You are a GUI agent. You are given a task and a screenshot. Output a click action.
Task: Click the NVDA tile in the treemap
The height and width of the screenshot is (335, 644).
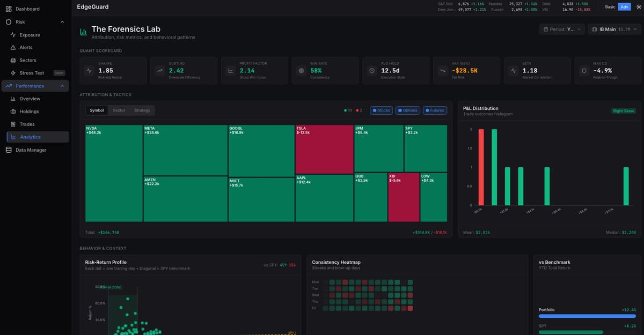(x=114, y=174)
